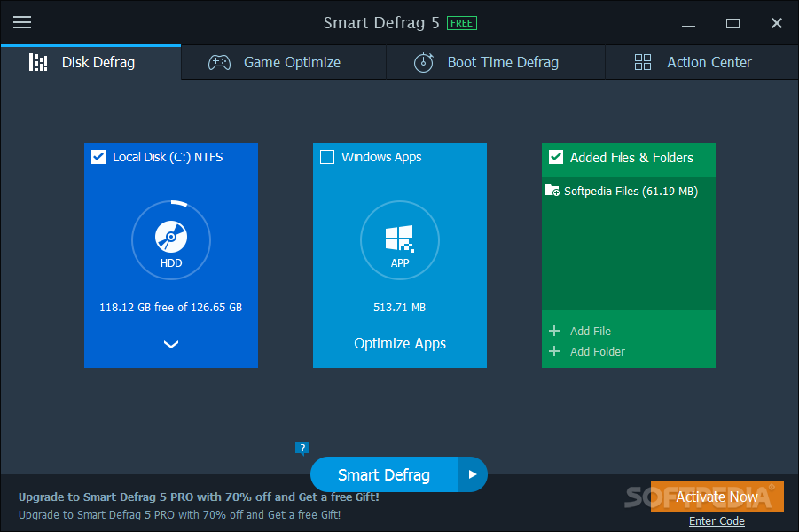Check the Windows Apps checkbox
Viewport: 799px width, 532px height.
tap(327, 157)
